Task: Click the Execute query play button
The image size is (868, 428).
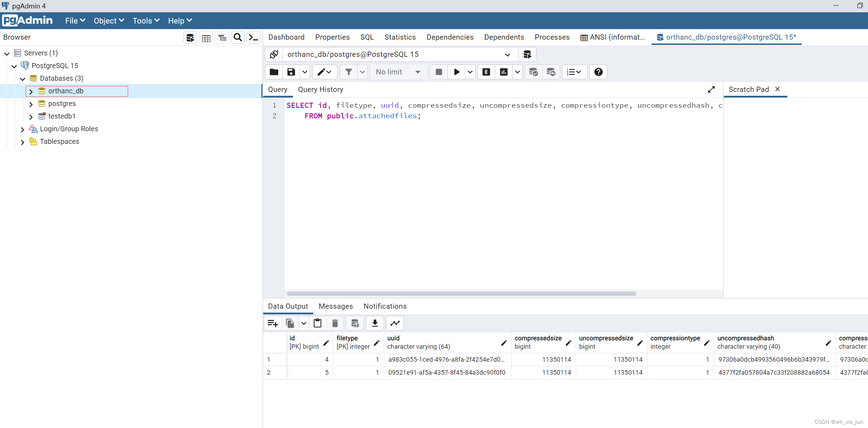Action: [x=456, y=72]
